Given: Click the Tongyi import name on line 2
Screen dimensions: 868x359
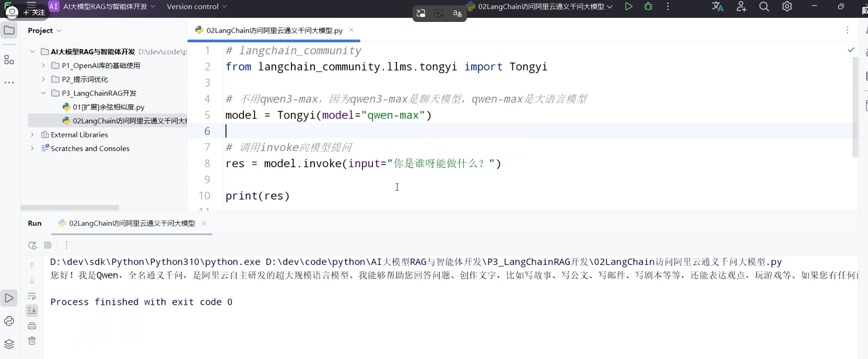Looking at the screenshot, I should (529, 67).
